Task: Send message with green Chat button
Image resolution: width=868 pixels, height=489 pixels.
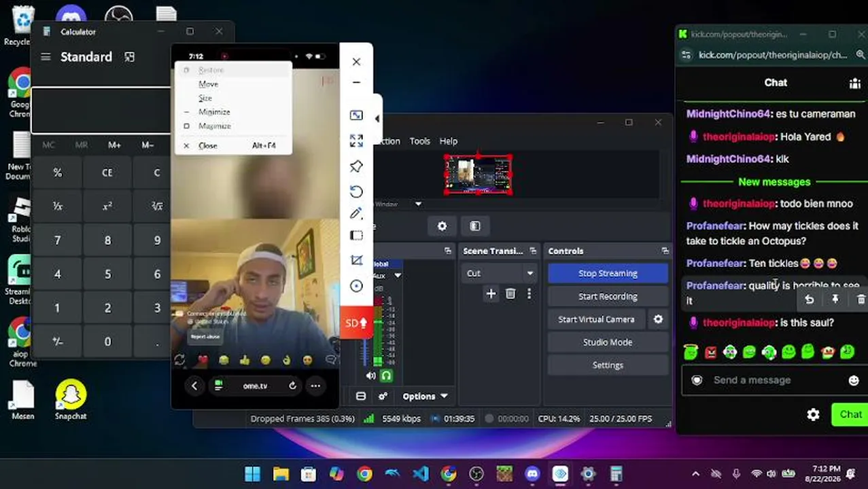Action: click(x=850, y=414)
